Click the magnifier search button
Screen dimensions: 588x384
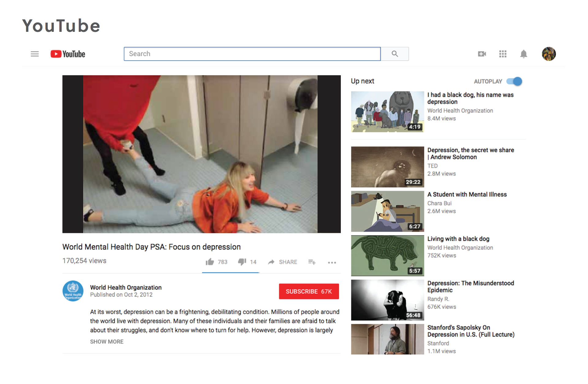[395, 54]
